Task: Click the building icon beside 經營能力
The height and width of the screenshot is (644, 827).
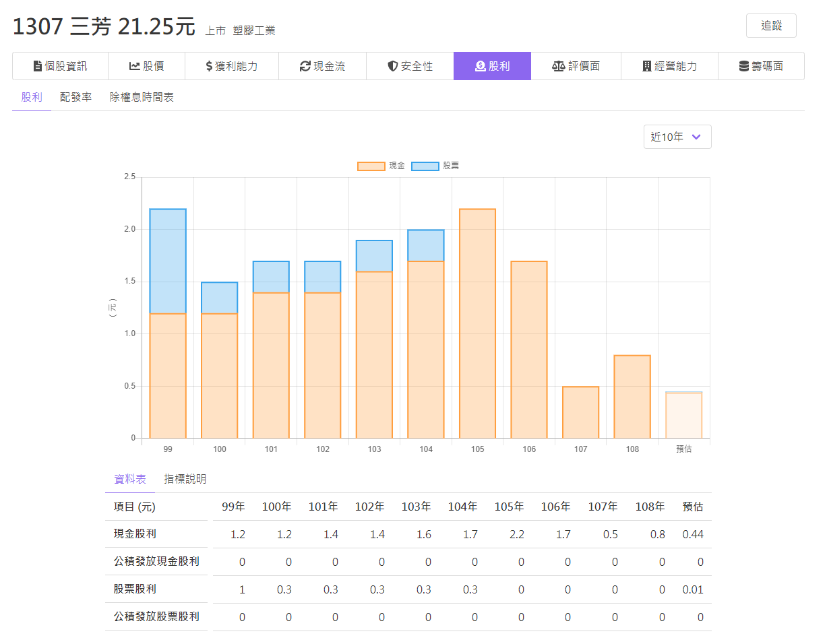Action: click(647, 66)
